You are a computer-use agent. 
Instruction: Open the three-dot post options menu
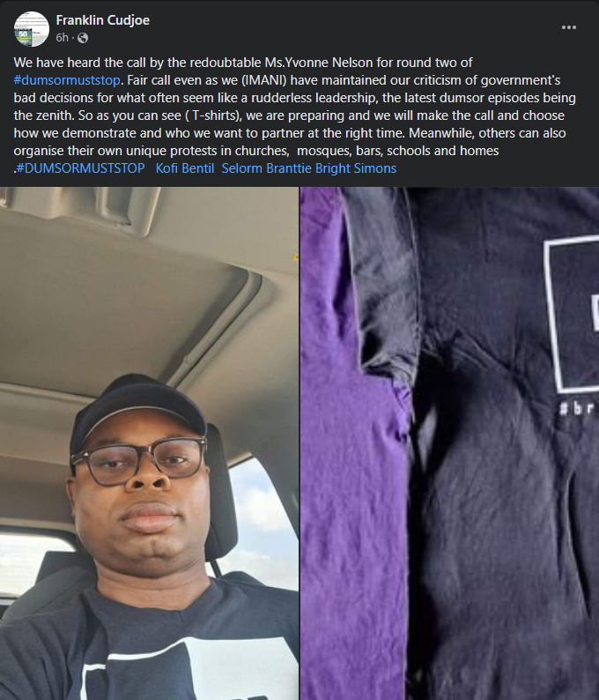pyautogui.click(x=569, y=27)
